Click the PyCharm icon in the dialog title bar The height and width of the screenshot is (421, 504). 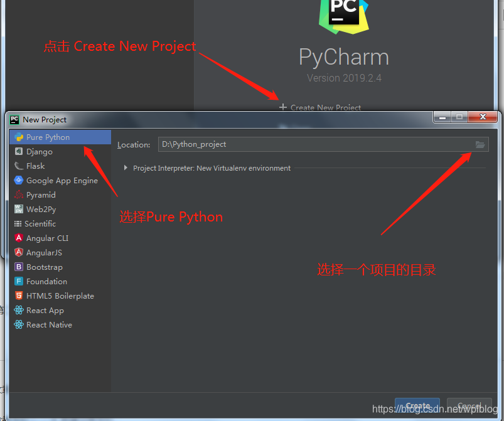(14, 120)
